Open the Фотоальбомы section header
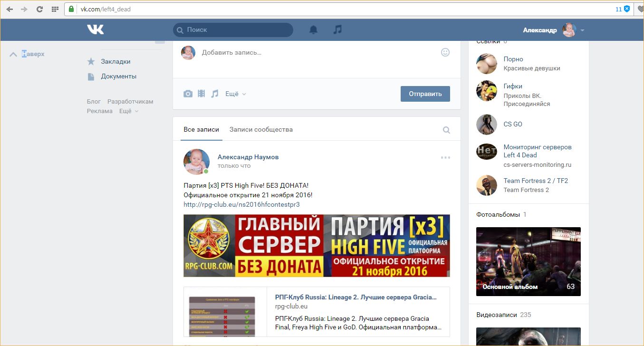Image resolution: width=644 pixels, height=346 pixels. pyautogui.click(x=498, y=214)
